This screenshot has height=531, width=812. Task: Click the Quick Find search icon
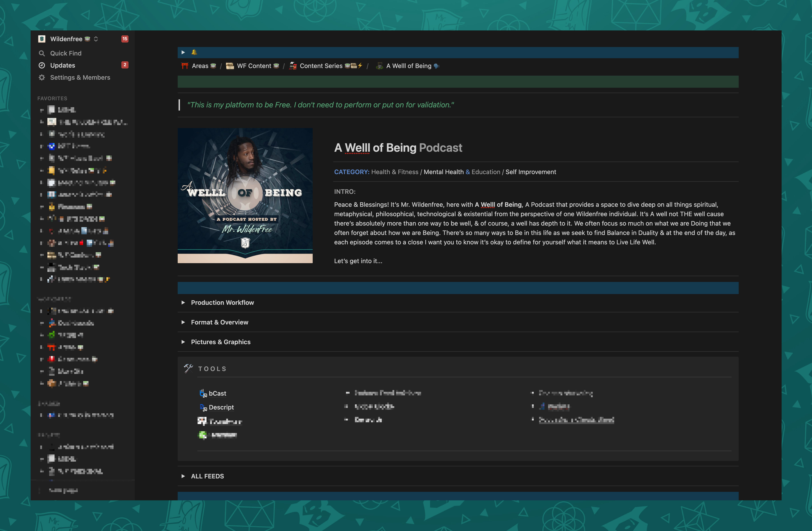coord(42,53)
